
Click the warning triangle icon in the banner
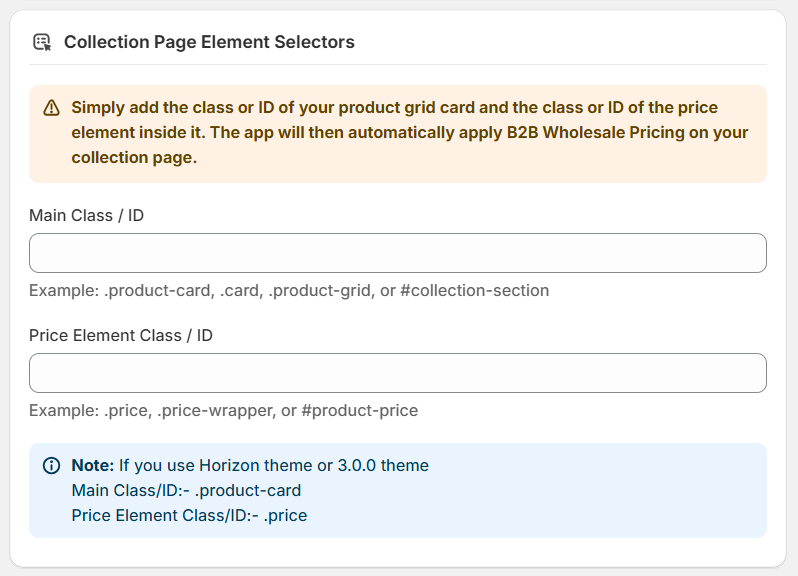[x=52, y=108]
